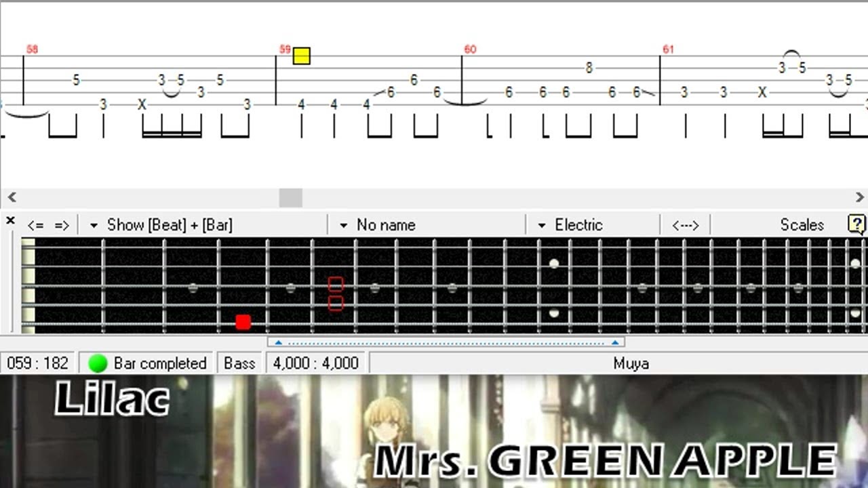Open the yellow question mark help icon
This screenshot has width=868, height=488.
click(856, 224)
